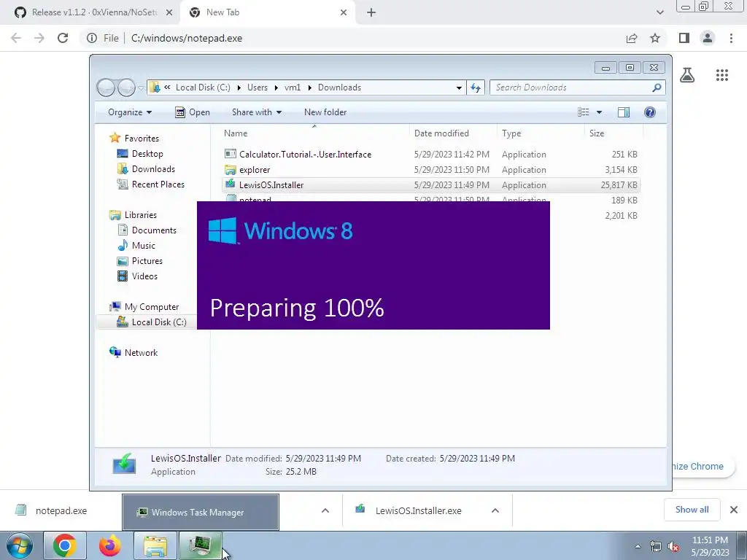This screenshot has height=560, width=747.
Task: Open Chrome side panel icon
Action: point(684,38)
